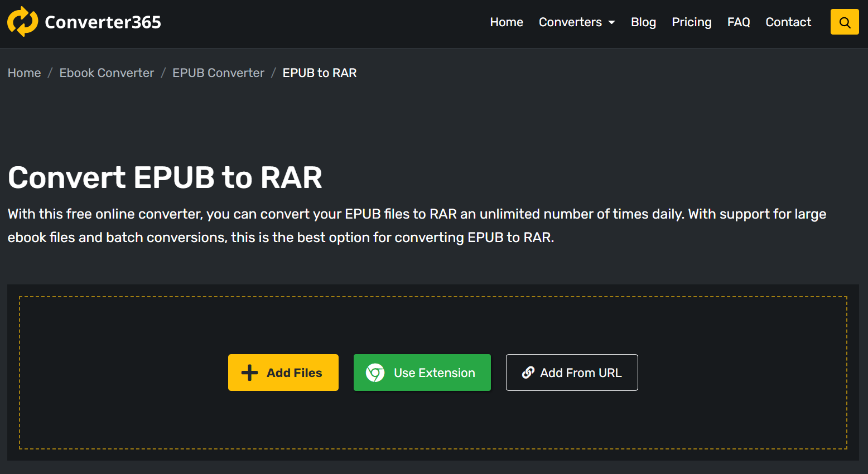Open the Pricing page

coord(691,22)
